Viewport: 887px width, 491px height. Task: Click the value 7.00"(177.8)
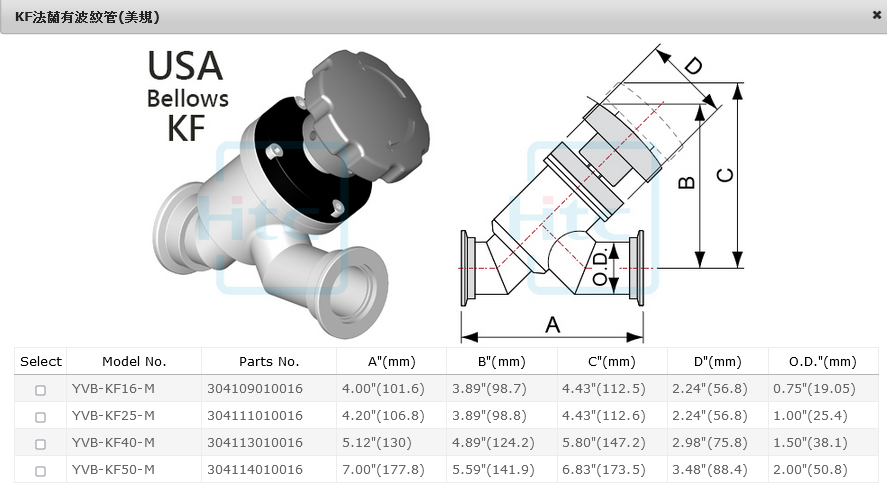[383, 470]
